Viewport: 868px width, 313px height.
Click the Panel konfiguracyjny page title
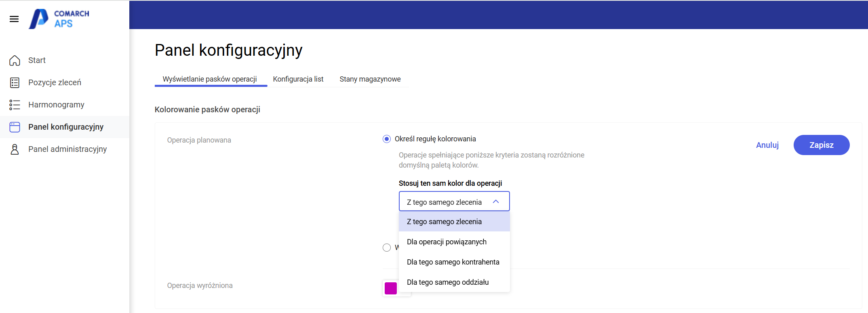(229, 50)
